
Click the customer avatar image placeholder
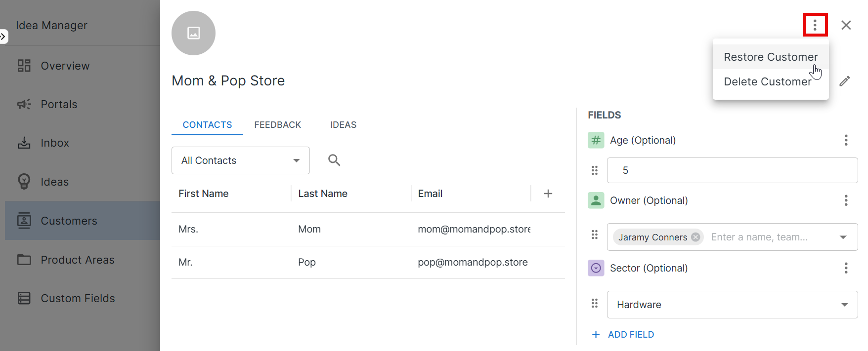[x=193, y=33]
